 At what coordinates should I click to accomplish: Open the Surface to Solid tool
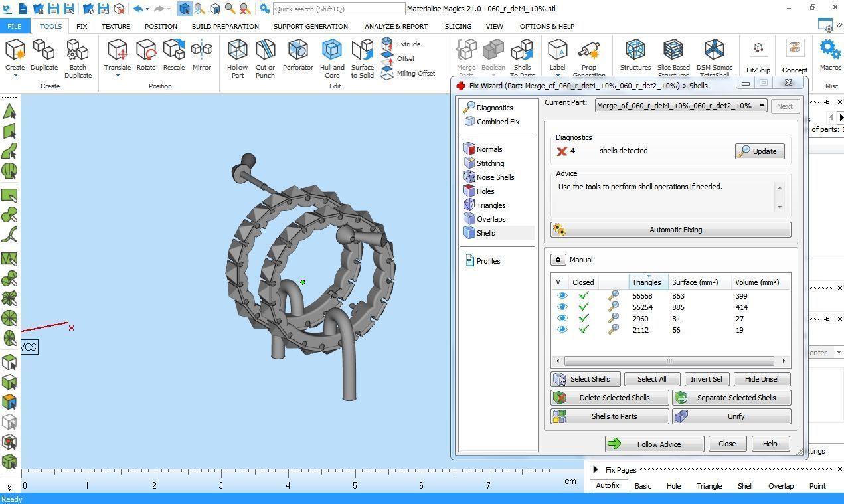[x=363, y=58]
